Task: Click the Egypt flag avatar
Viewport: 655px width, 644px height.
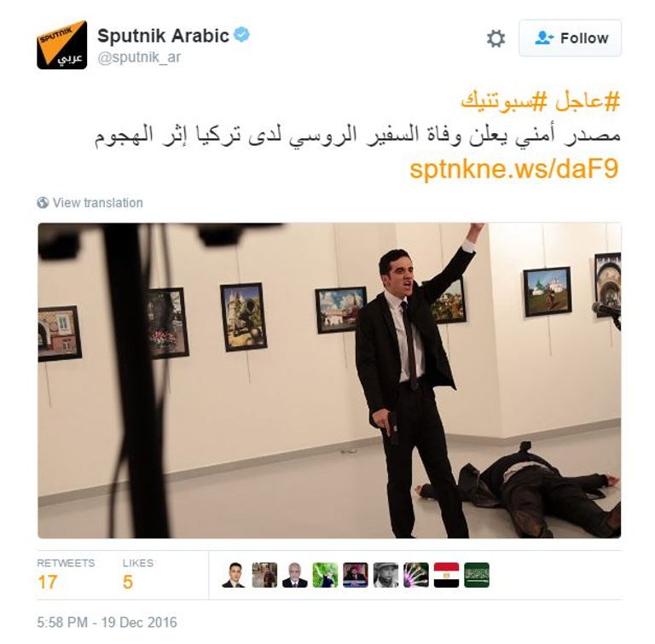Action: (446, 575)
